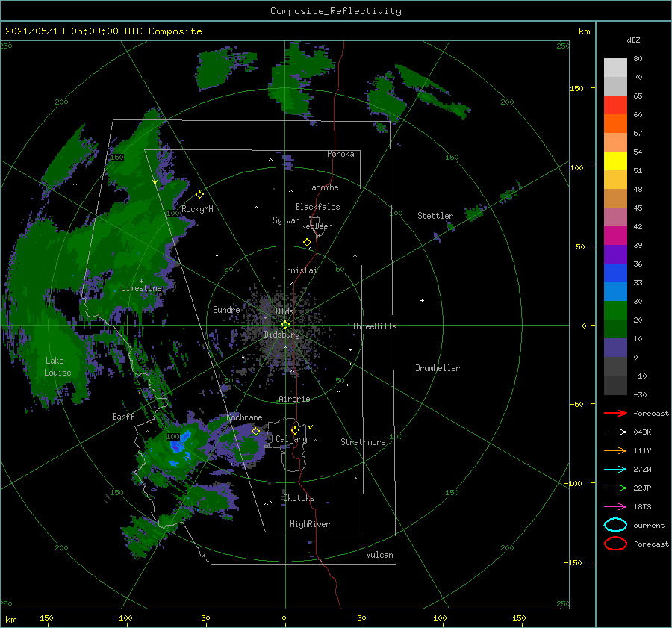The width and height of the screenshot is (672, 628).
Task: Click the yellow marker above Calgary
Action: pos(295,430)
